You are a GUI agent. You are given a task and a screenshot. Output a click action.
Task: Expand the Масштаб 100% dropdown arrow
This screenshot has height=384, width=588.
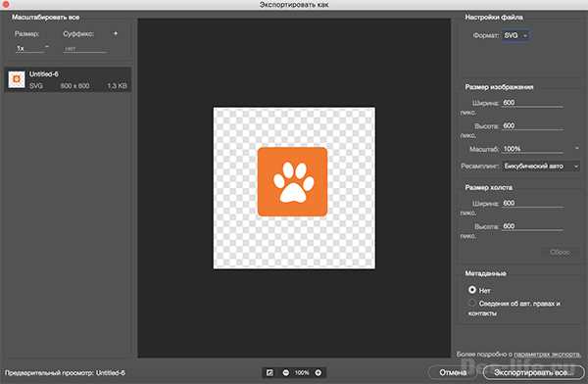577,149
